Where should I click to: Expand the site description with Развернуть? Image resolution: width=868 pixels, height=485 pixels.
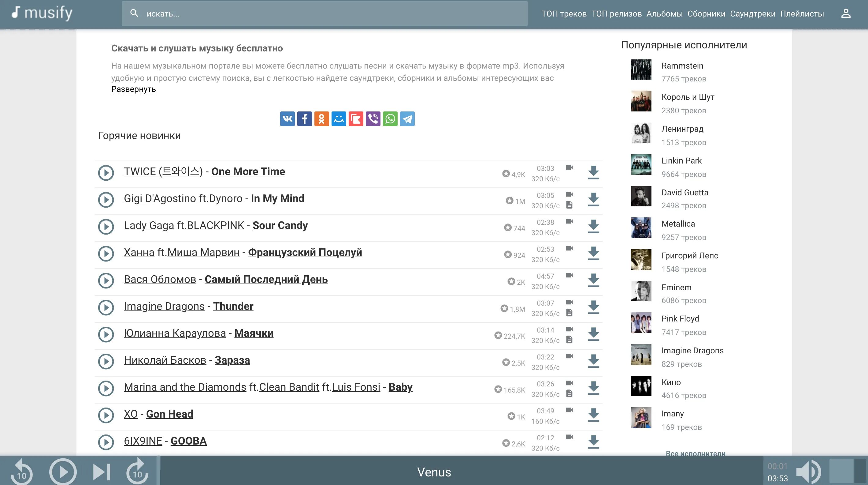click(x=134, y=88)
